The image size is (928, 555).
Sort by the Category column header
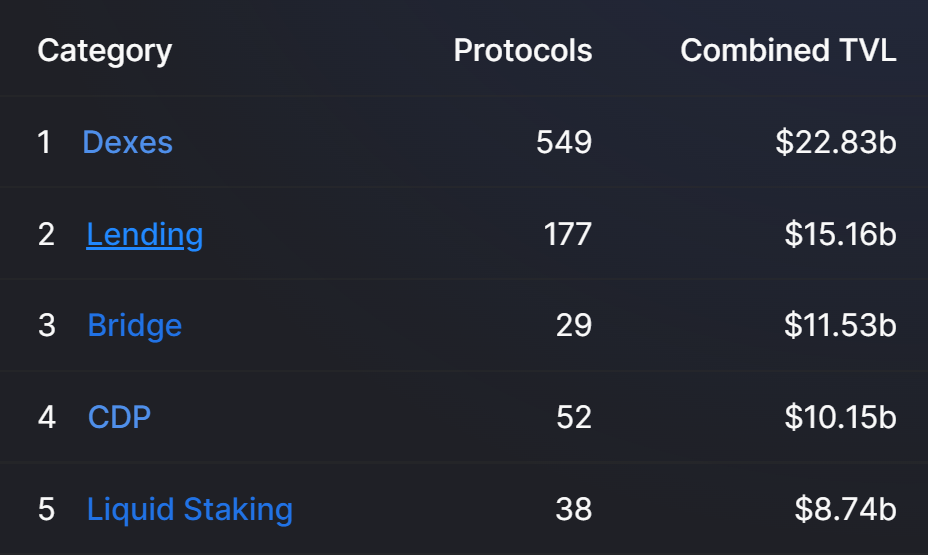click(104, 50)
